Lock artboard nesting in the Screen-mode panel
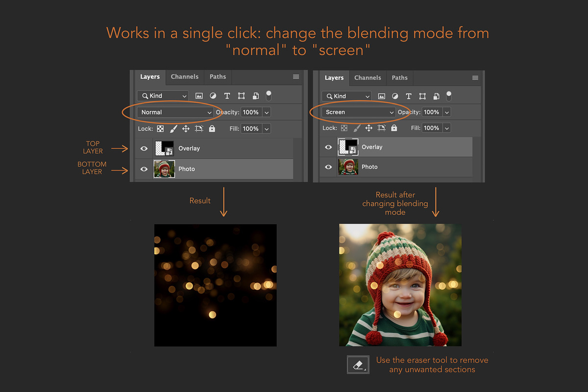588x392 pixels. [381, 128]
